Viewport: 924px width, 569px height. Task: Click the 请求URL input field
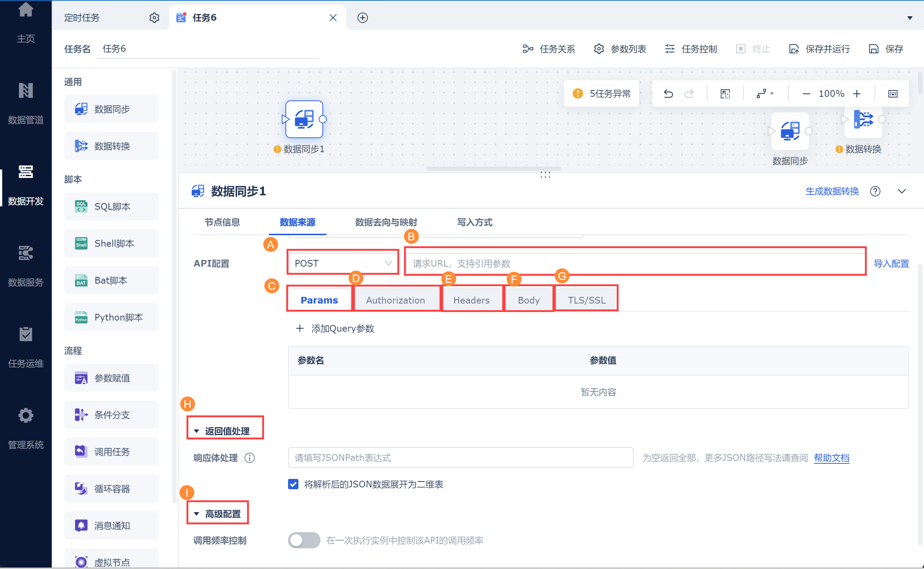pyautogui.click(x=634, y=263)
